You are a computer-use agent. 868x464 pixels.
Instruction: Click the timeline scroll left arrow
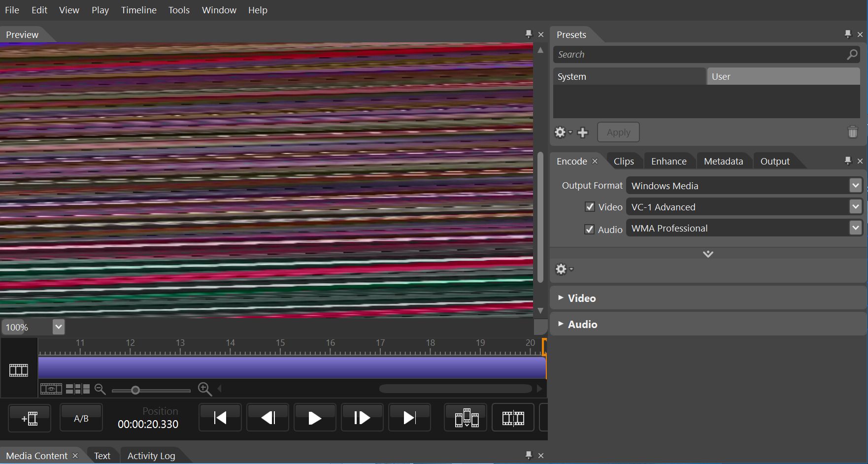tap(220, 389)
